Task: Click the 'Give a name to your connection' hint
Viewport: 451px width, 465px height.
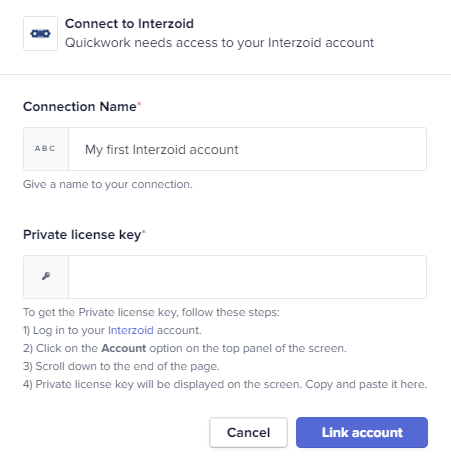Action: tap(108, 184)
